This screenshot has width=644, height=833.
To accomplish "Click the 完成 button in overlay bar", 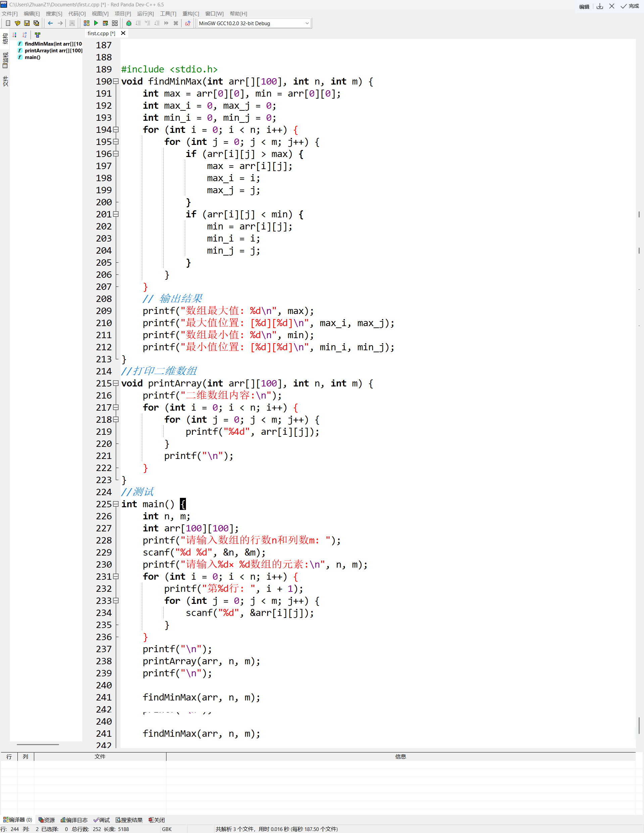I will click(x=630, y=6).
